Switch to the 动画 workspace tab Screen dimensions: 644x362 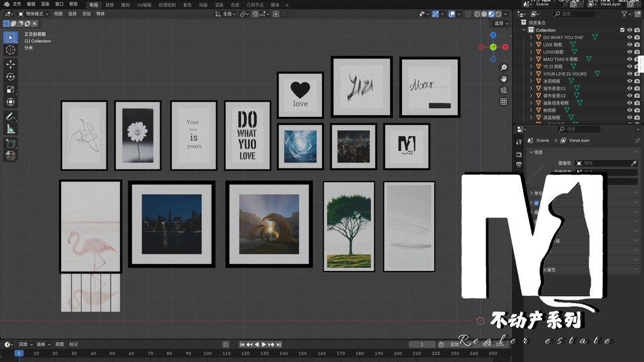click(203, 5)
